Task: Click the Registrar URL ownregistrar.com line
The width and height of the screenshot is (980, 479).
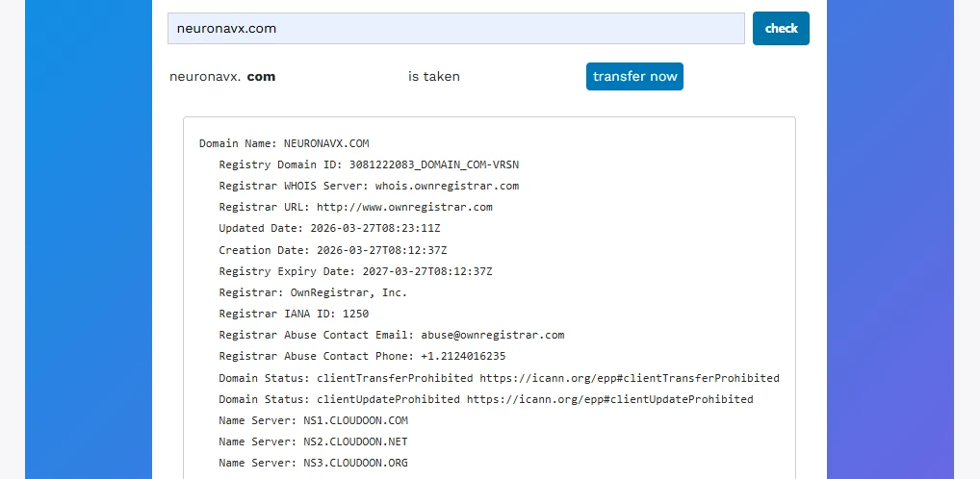Action: pyautogui.click(x=355, y=208)
